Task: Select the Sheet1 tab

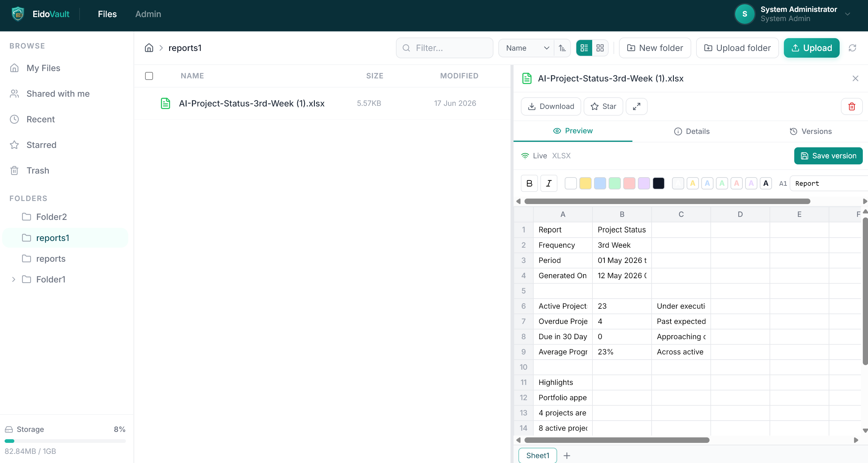Action: pos(538,456)
